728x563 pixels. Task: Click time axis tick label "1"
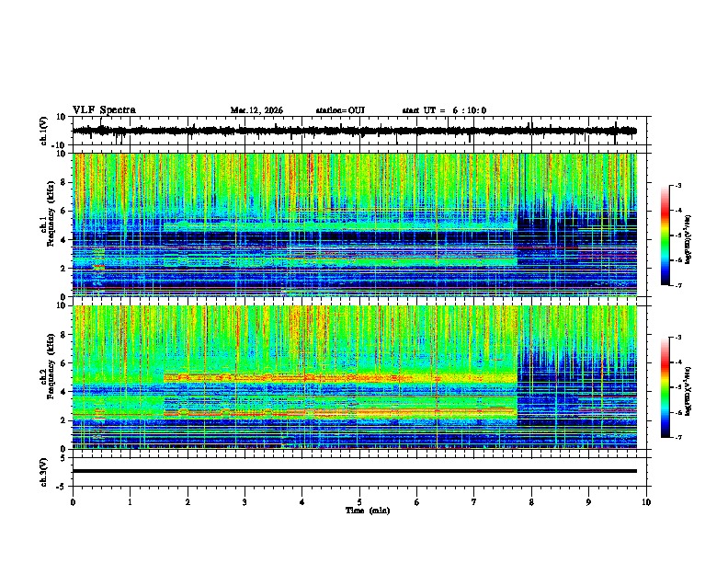point(130,502)
